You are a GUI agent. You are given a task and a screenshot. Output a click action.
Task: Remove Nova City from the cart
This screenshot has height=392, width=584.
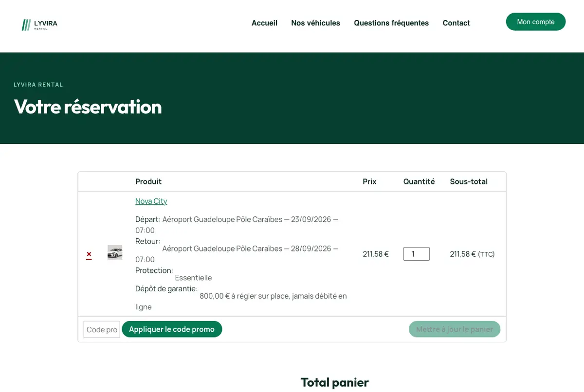[x=89, y=254]
